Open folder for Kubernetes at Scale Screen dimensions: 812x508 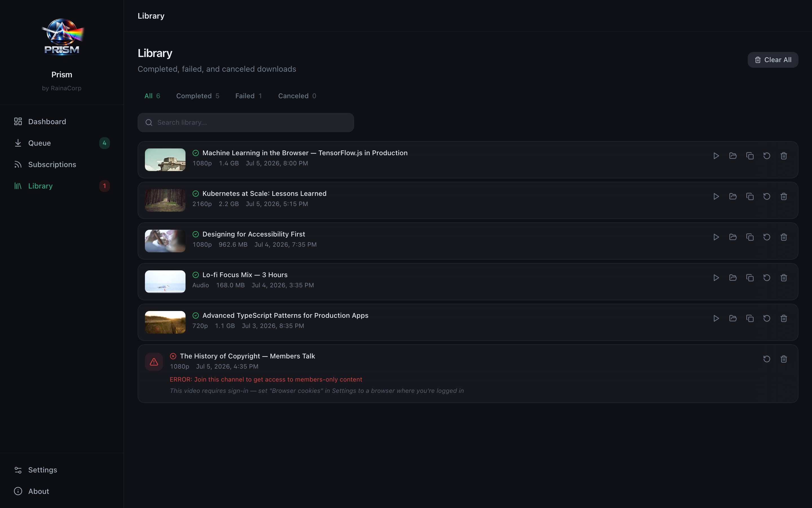pos(733,196)
